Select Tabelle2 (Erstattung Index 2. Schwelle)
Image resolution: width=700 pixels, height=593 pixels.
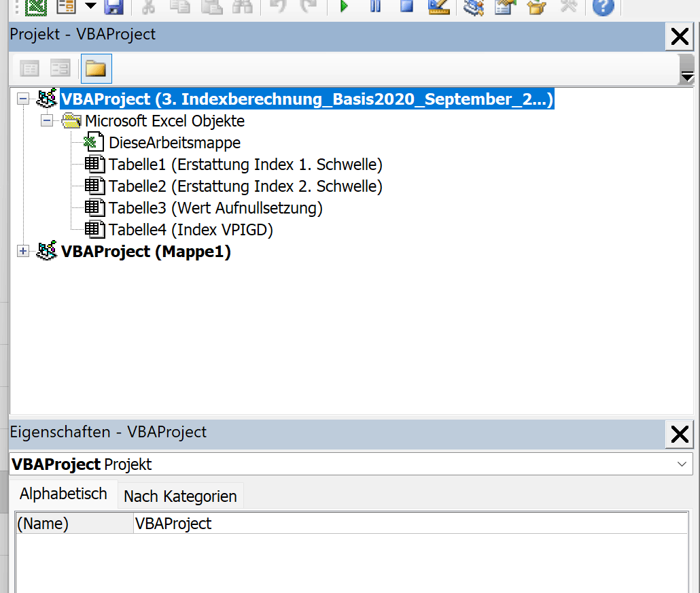[x=245, y=186]
